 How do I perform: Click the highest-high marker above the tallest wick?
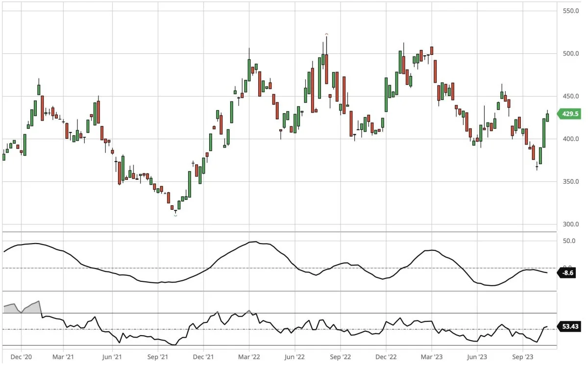tap(326, 34)
